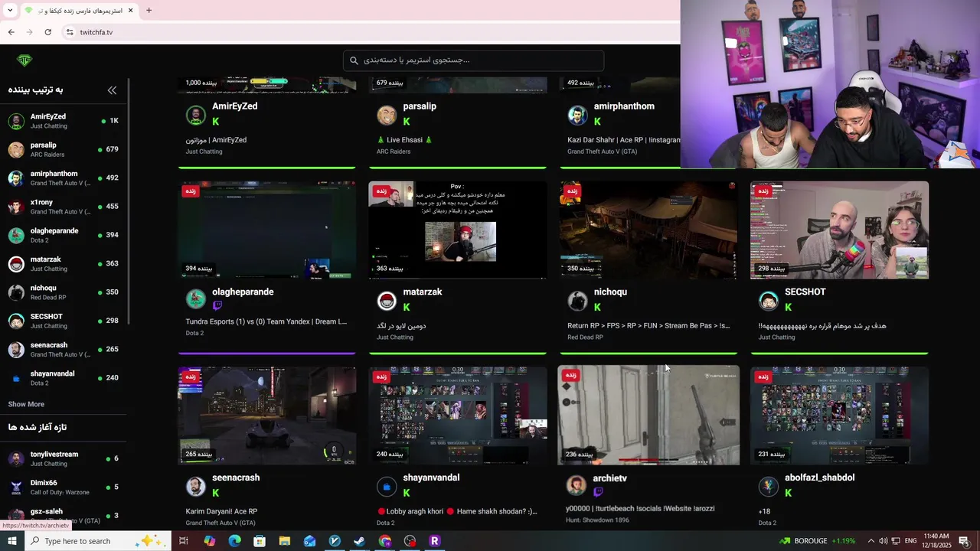The height and width of the screenshot is (551, 980).
Task: Click amirphanthom card avatar
Action: [577, 116]
